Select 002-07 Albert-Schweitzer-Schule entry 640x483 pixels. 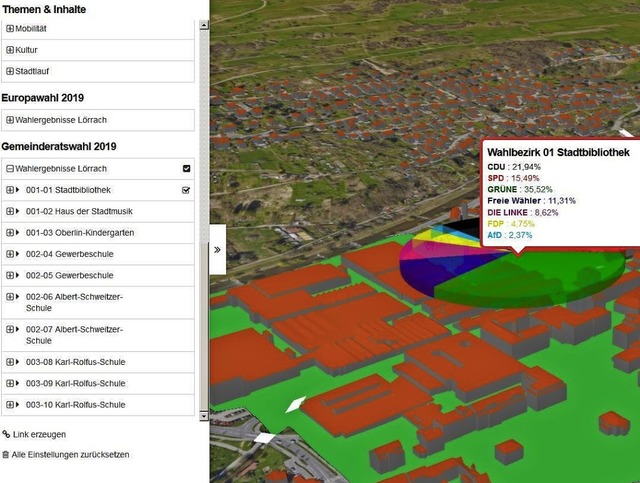(x=74, y=335)
